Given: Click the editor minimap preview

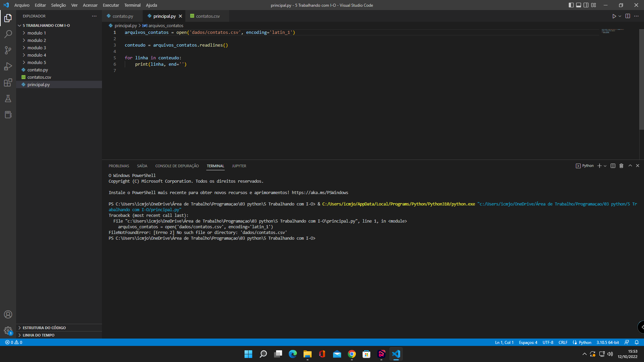Looking at the screenshot, I should [x=612, y=31].
